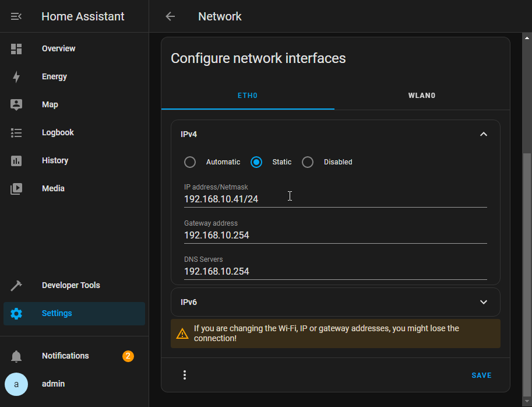
Task: Click the Overview dashboard icon
Action: point(16,49)
